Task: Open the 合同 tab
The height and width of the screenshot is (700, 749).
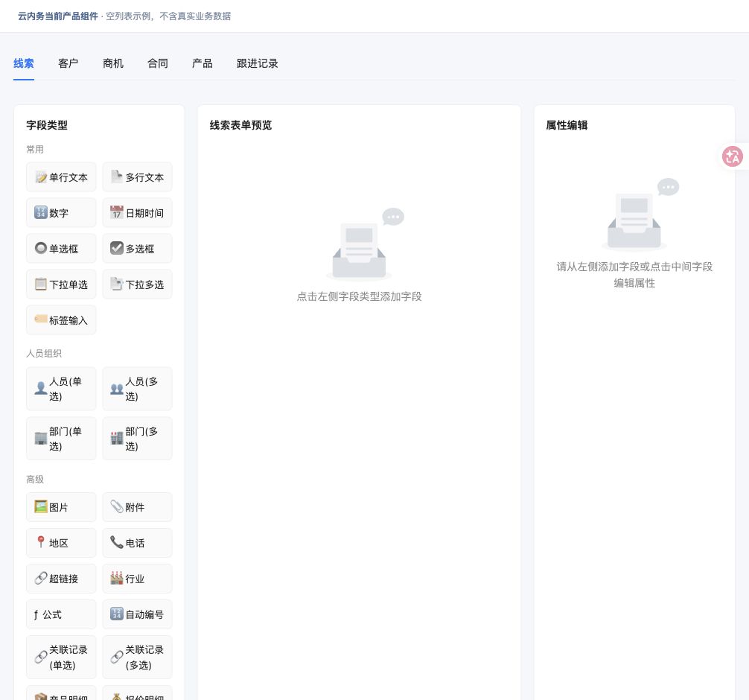Action: (158, 63)
